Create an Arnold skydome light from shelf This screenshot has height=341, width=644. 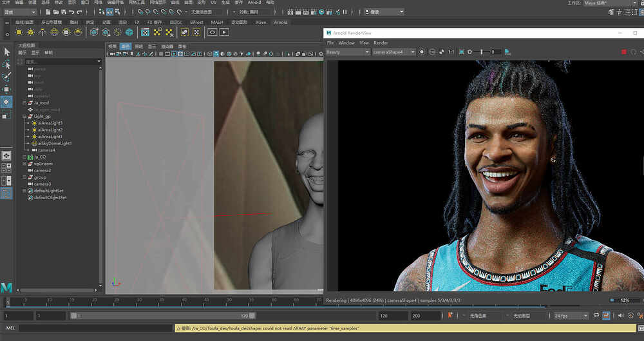(54, 32)
